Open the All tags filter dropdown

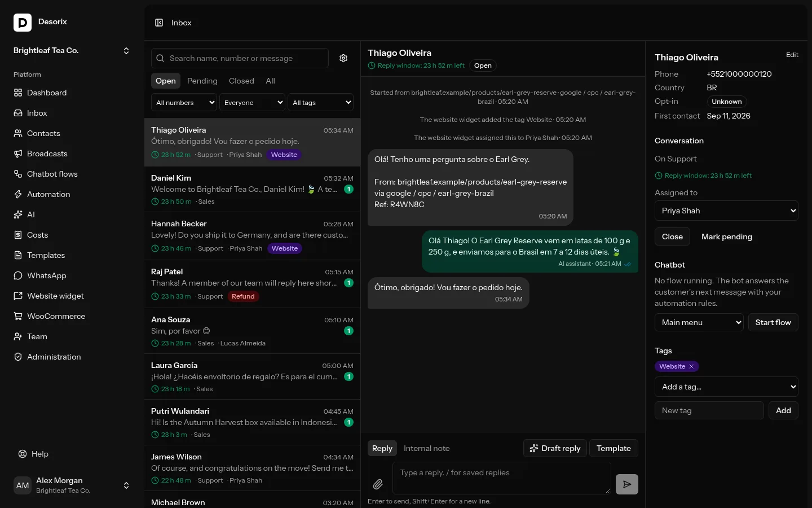click(321, 103)
